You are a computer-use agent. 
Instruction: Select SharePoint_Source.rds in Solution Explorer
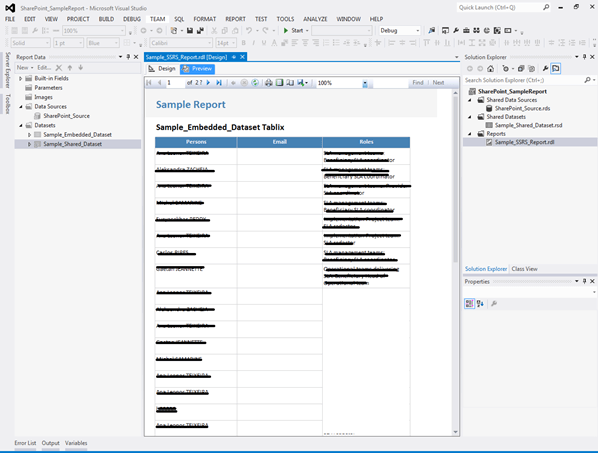[x=522, y=108]
